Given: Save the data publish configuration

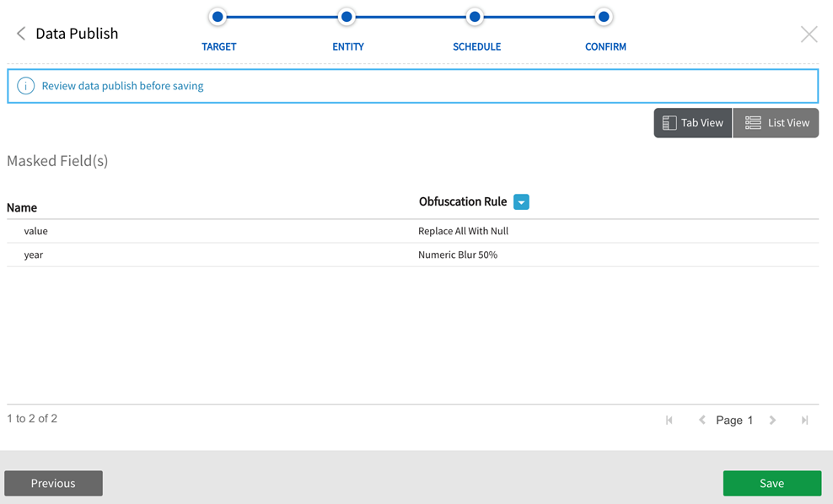Looking at the screenshot, I should click(x=771, y=483).
